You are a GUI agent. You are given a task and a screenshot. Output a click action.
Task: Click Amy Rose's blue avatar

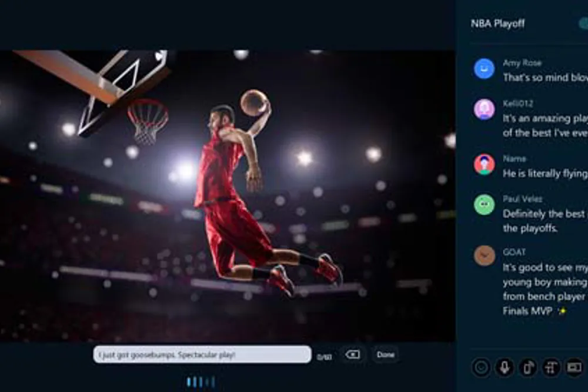click(x=484, y=69)
